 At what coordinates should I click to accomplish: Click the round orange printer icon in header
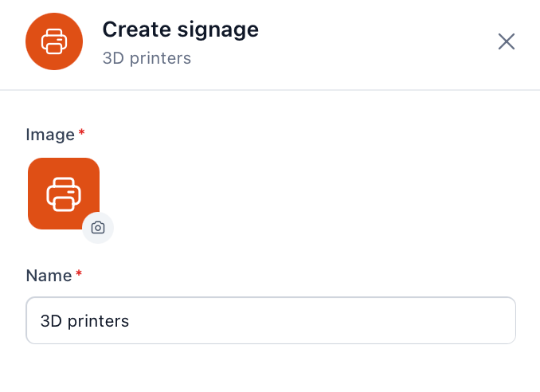(54, 41)
